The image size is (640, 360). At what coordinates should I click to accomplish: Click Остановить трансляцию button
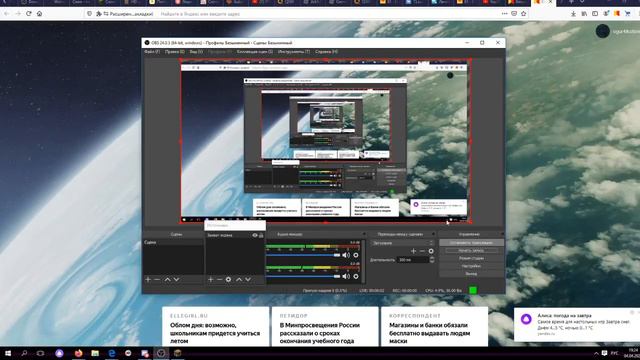click(471, 242)
